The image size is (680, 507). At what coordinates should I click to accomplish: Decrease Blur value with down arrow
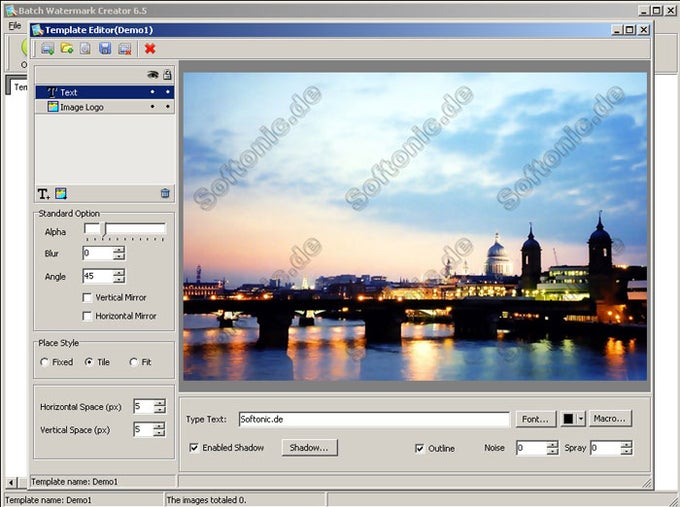119,256
